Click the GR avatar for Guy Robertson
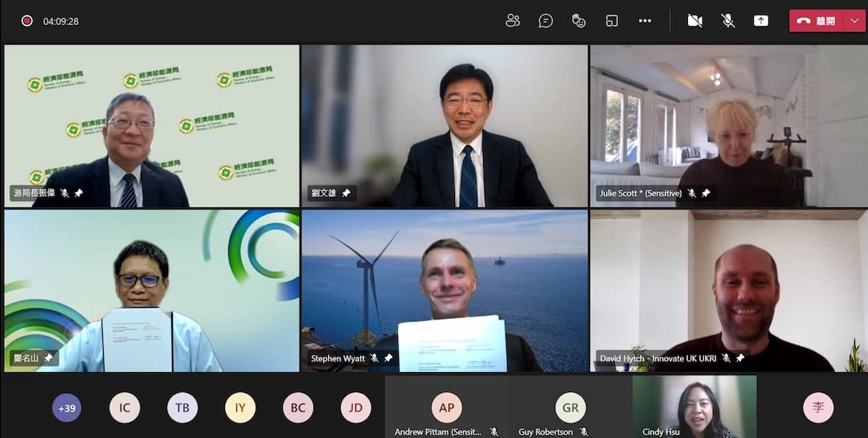 click(x=570, y=407)
